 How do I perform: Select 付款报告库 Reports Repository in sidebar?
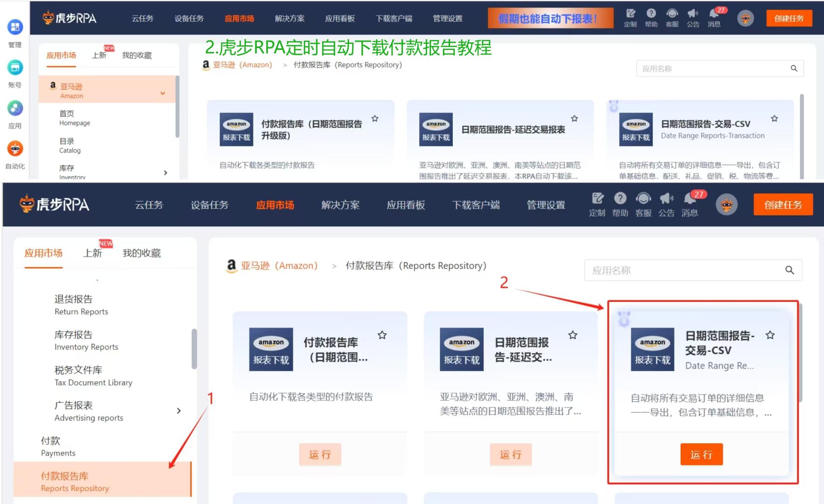[x=102, y=479]
